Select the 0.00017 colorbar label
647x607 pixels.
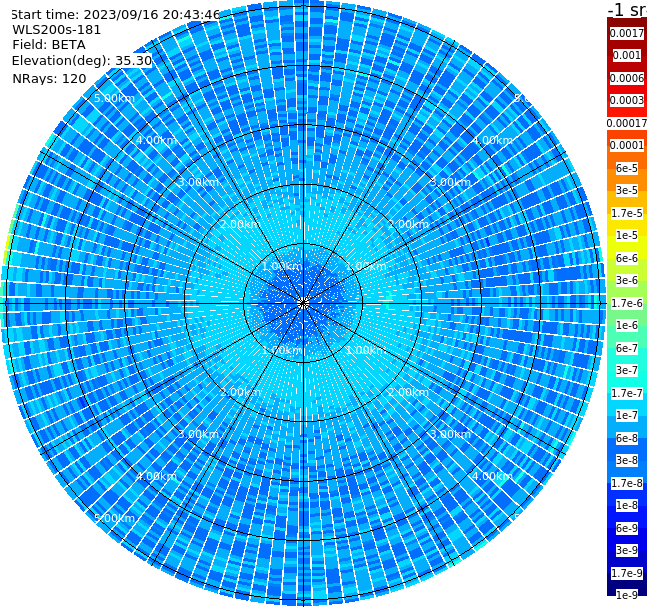pyautogui.click(x=627, y=123)
